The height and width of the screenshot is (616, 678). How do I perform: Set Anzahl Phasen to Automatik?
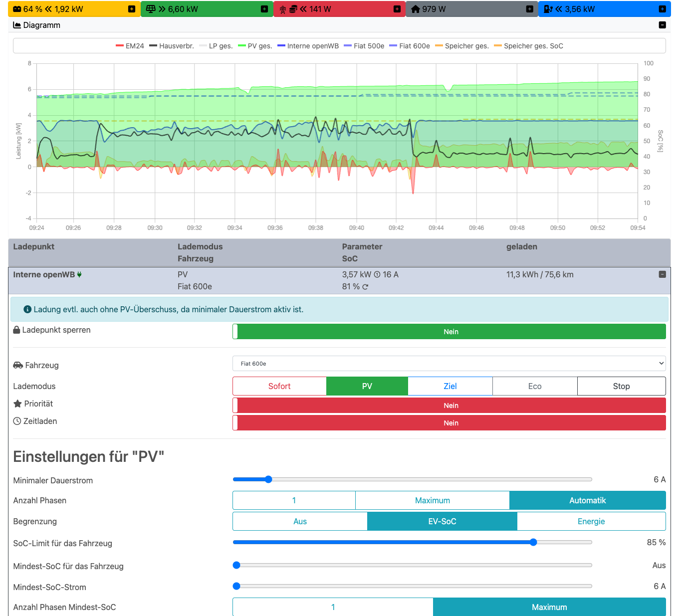tap(588, 500)
